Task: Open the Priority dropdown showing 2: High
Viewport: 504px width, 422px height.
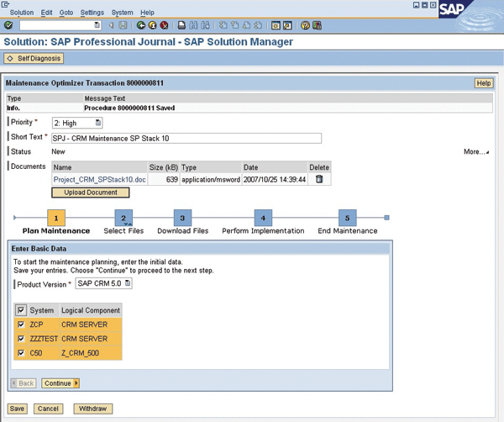Action: click(x=77, y=123)
